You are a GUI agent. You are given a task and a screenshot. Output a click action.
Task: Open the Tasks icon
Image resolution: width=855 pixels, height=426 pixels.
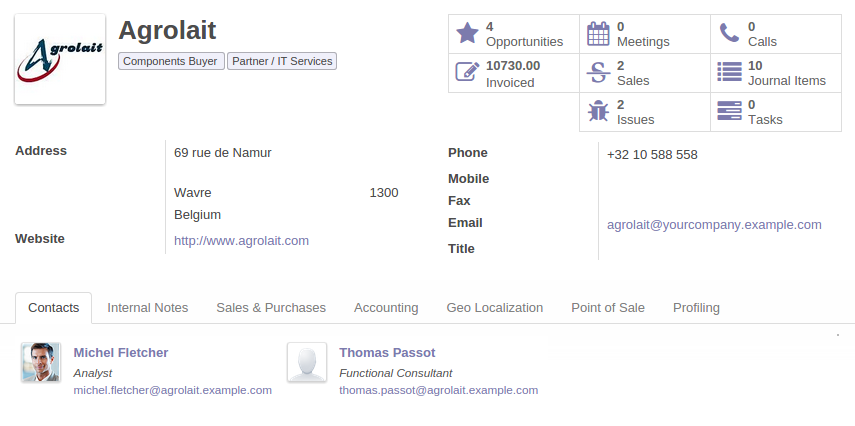pos(729,112)
